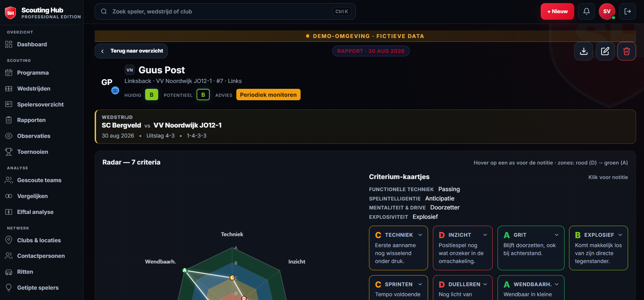Go back via Terug naar overzicht
644x300 pixels.
click(x=131, y=51)
